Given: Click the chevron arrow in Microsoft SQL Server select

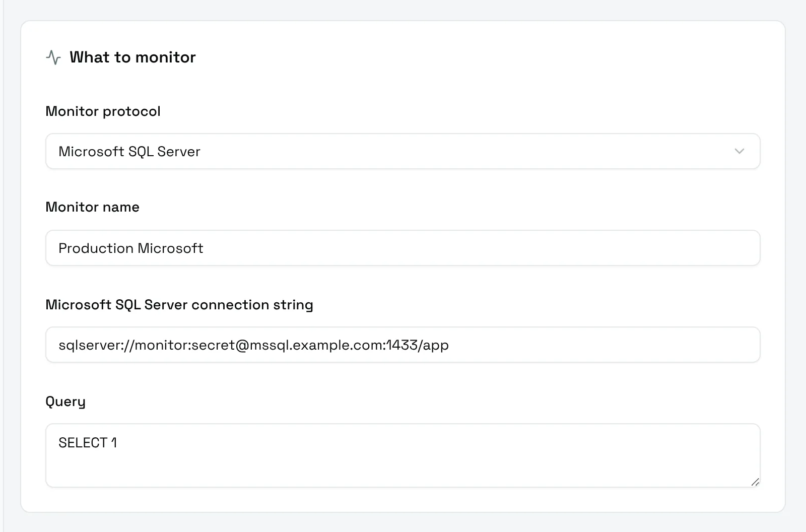Looking at the screenshot, I should click(x=739, y=151).
